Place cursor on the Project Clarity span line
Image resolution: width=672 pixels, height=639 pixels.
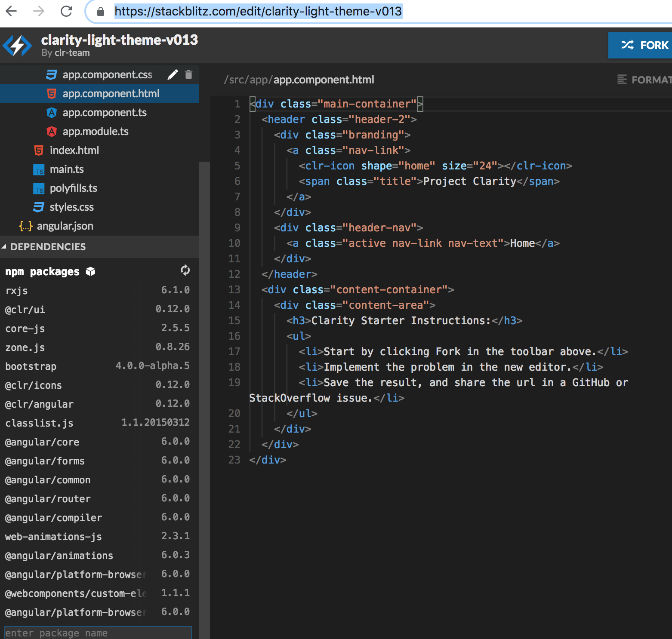click(429, 181)
